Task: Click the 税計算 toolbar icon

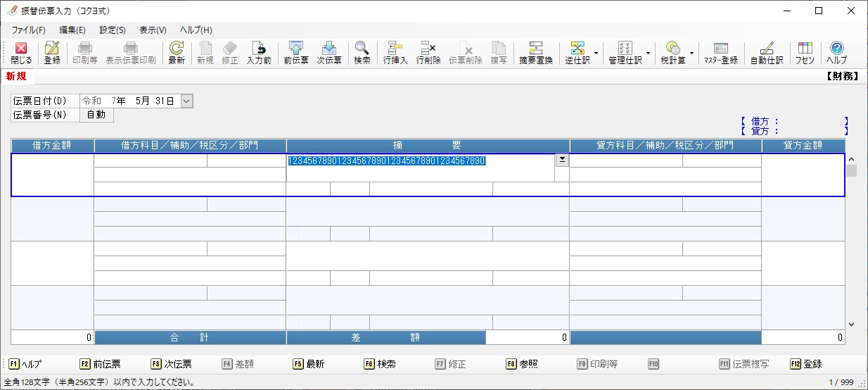Action: (x=672, y=54)
